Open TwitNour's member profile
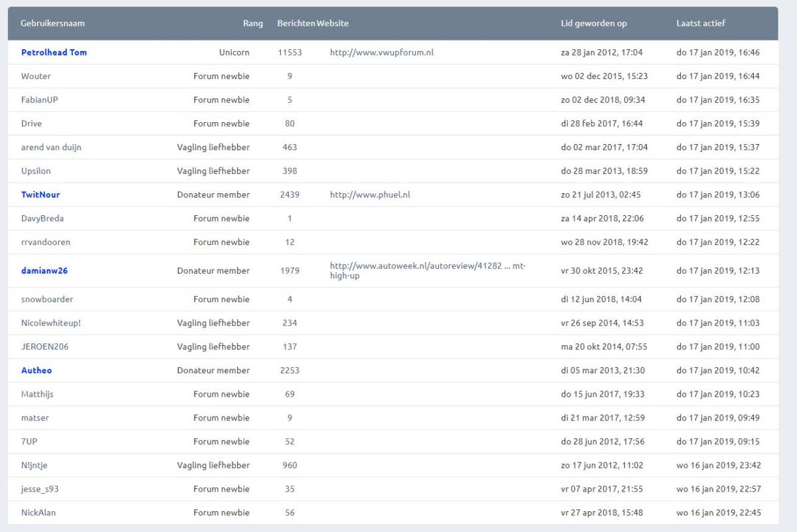797x532 pixels. click(41, 195)
